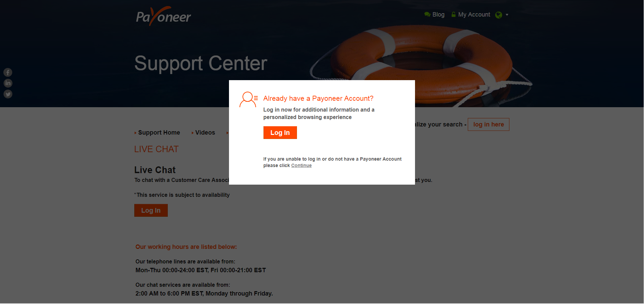
Task: Expand the language dropdown arrow
Action: [x=507, y=15]
